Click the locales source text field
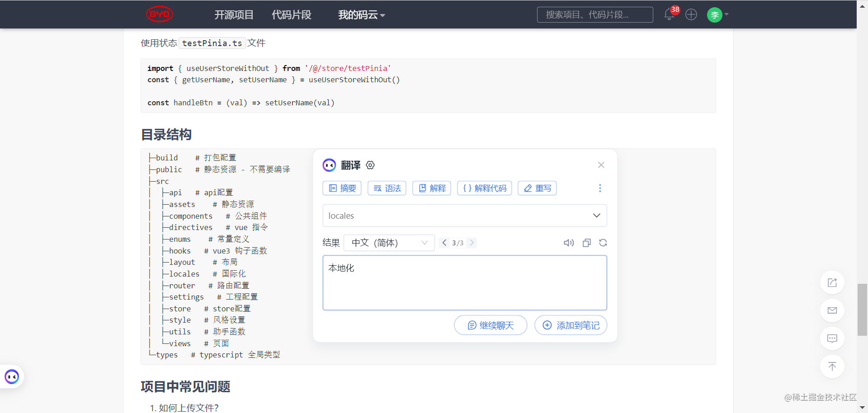 [x=465, y=216]
